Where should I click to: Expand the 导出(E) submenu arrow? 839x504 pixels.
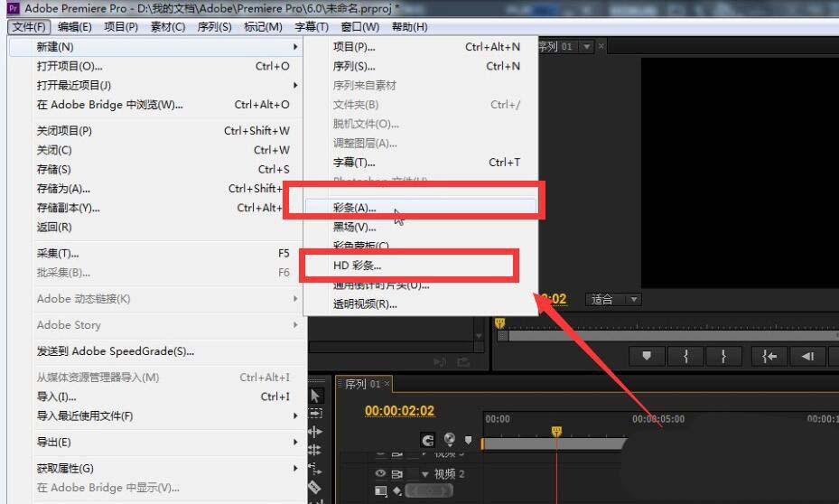[294, 442]
